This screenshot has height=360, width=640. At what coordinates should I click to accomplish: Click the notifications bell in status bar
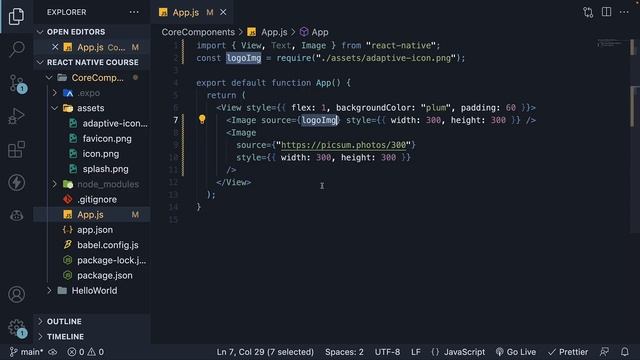coord(624,352)
